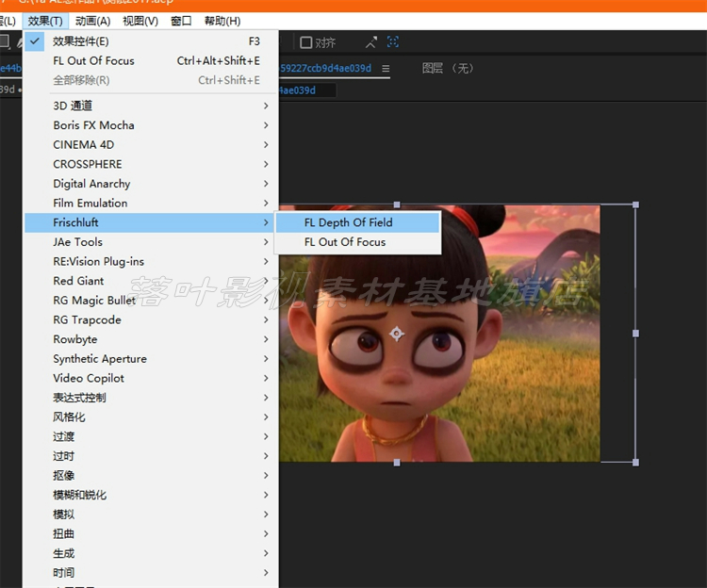Expand the Frischluft submenu
Image resolution: width=707 pixels, height=588 pixels.
pyautogui.click(x=151, y=222)
